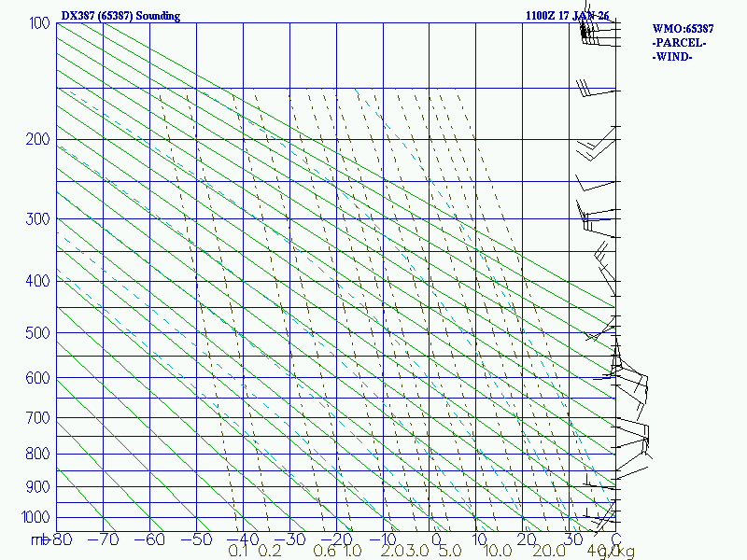747x560 pixels.
Task: Pick the 800 pressure axis label
Action: pos(37,454)
